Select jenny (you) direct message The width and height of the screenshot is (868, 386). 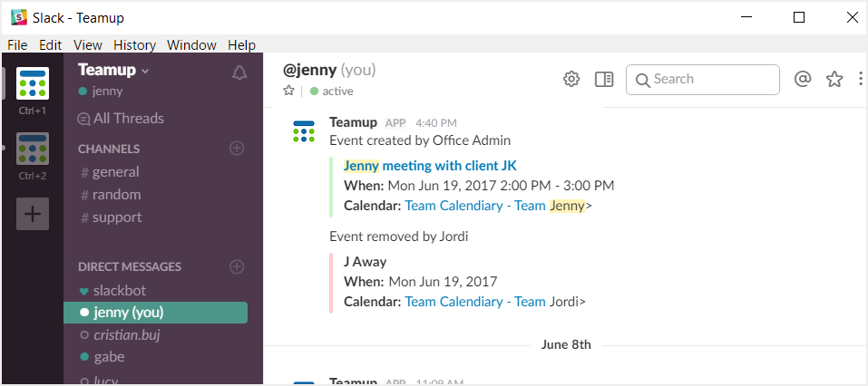click(156, 313)
